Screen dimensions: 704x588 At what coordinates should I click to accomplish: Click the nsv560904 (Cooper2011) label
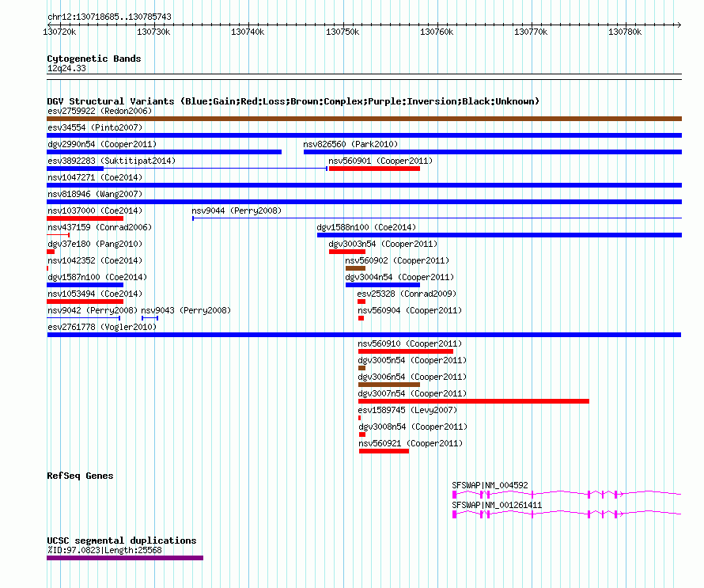410,310
